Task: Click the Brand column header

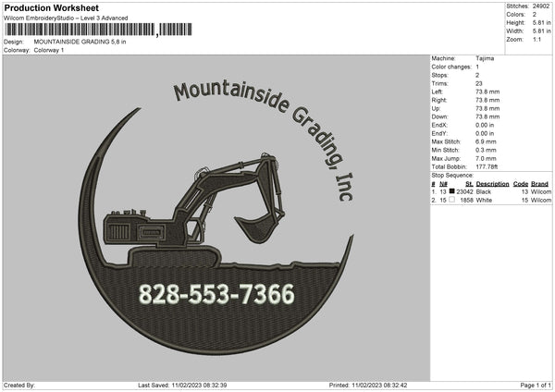Action: coord(540,184)
